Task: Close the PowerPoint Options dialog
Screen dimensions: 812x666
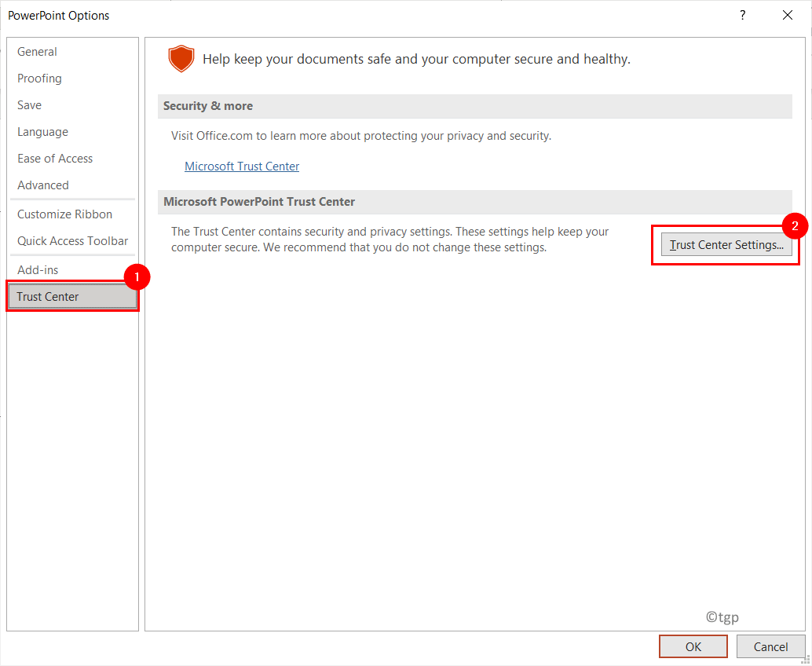Action: pos(788,16)
